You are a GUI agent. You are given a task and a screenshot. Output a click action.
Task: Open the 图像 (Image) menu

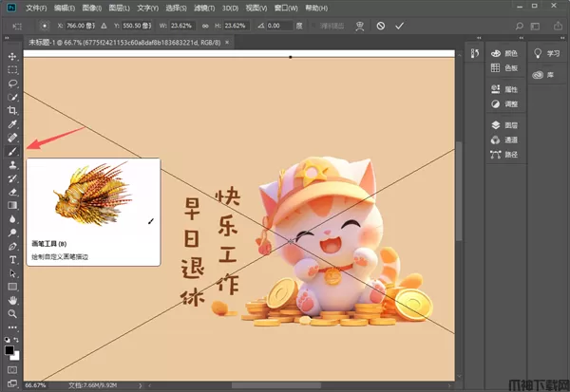(90, 8)
